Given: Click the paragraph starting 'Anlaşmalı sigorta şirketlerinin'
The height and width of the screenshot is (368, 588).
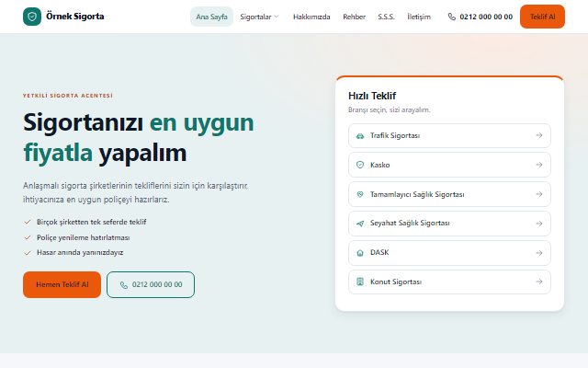Looking at the screenshot, I should click(136, 192).
